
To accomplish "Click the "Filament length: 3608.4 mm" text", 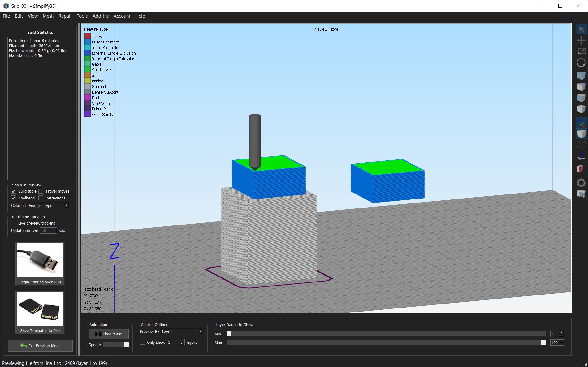I will click(34, 46).
